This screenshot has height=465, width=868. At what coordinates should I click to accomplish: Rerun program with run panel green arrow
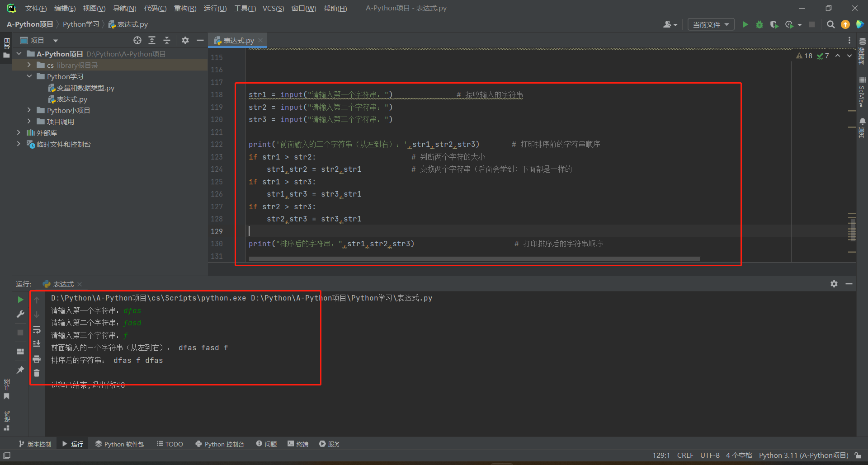click(x=20, y=300)
